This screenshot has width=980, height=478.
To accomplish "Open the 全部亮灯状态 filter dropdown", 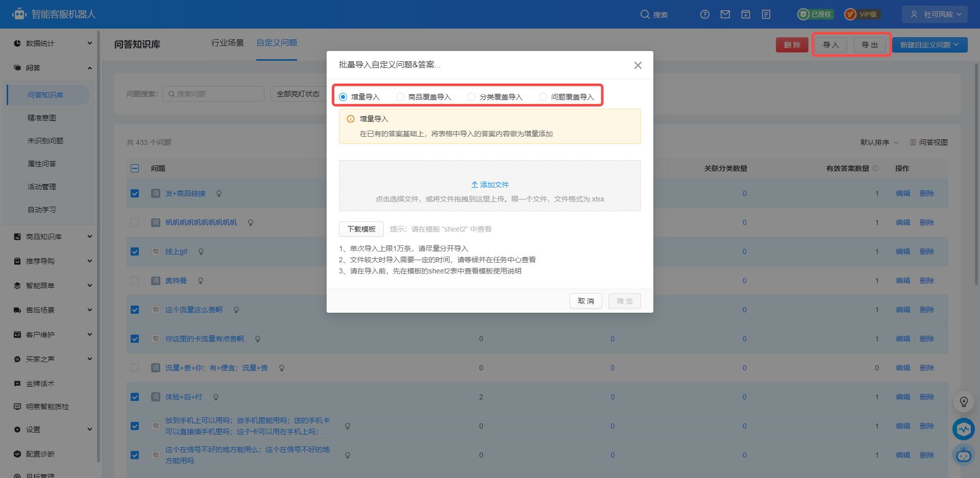I will pos(299,94).
